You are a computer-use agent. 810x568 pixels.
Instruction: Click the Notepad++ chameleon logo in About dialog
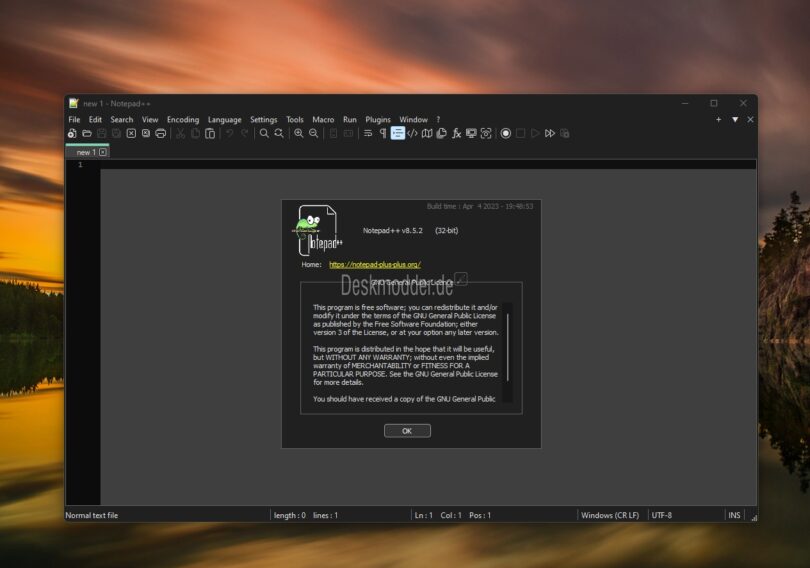click(317, 230)
